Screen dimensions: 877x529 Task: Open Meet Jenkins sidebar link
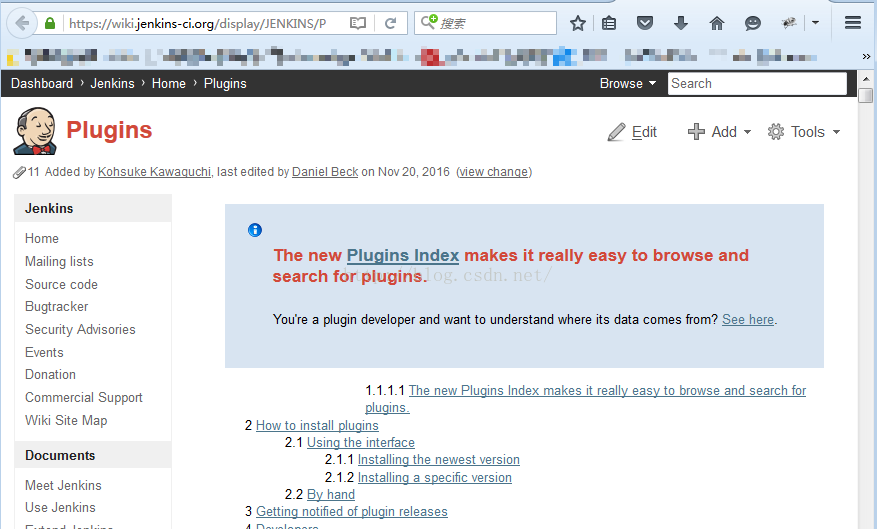[63, 485]
